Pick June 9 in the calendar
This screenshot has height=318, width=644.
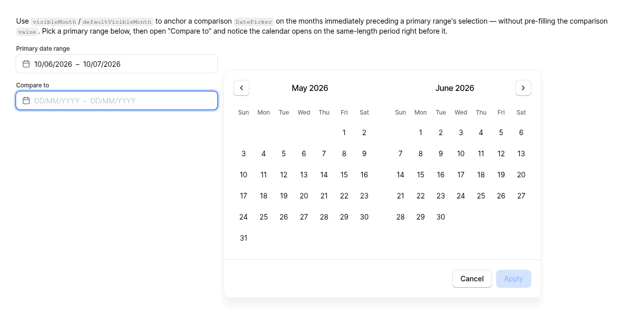(441, 154)
